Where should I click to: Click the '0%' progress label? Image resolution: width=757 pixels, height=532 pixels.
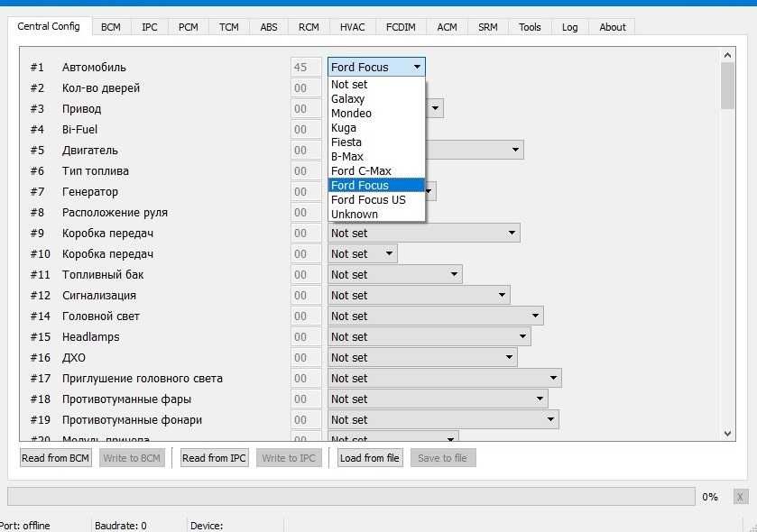coord(710,497)
